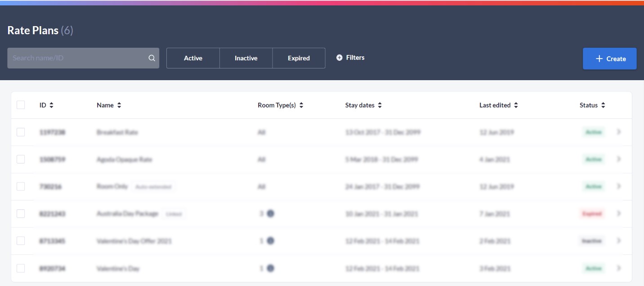
Task: Check the Australia Day Package row checkbox
Action: point(21,213)
